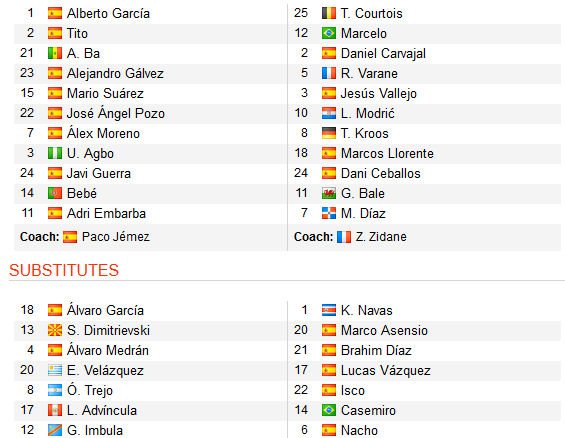Click the Peru flag next to L. Advíncula
565x438 pixels.
55,410
